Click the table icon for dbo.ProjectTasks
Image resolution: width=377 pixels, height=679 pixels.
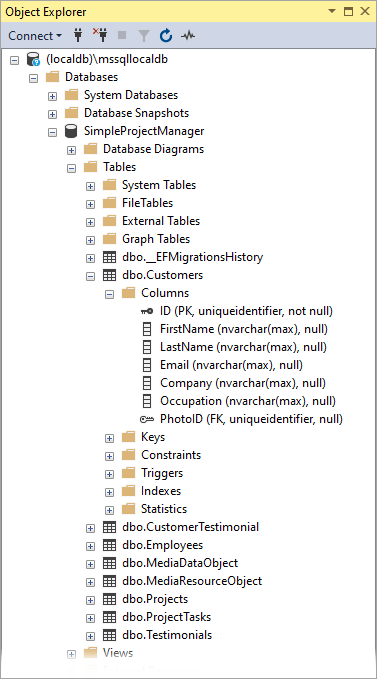(x=109, y=617)
